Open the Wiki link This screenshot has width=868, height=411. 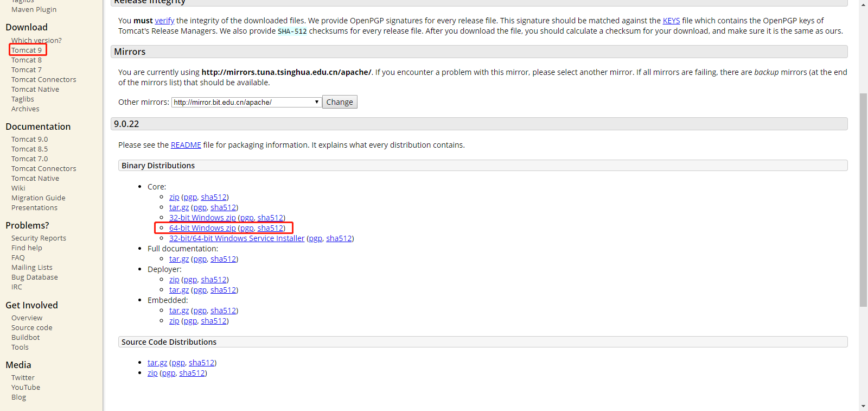click(18, 188)
